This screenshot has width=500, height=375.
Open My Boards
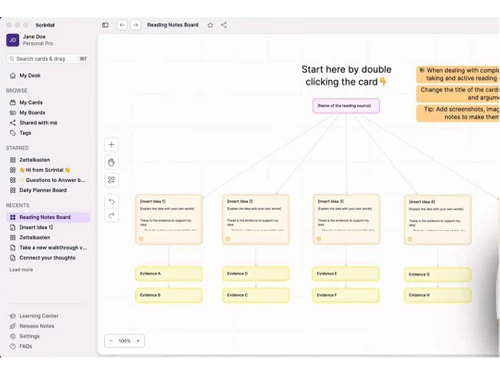coord(32,113)
